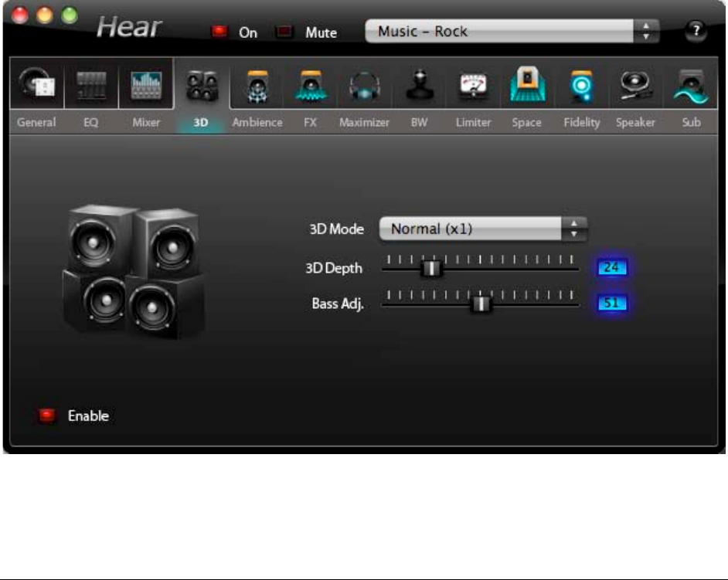Click the Hear application title

coord(130,27)
